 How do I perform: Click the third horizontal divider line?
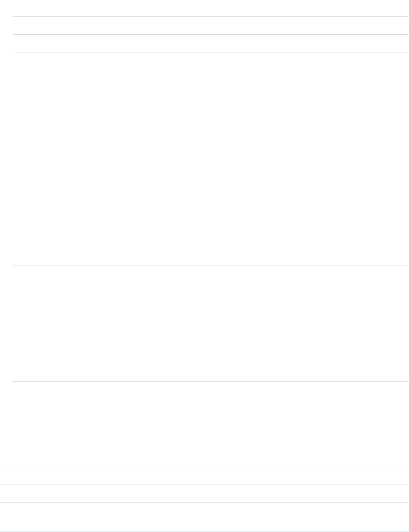point(211,52)
